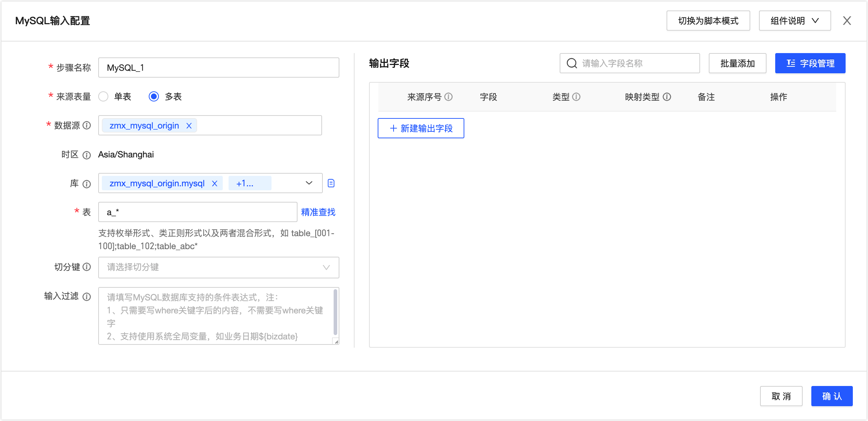Select the 多表 radio option

click(x=154, y=96)
